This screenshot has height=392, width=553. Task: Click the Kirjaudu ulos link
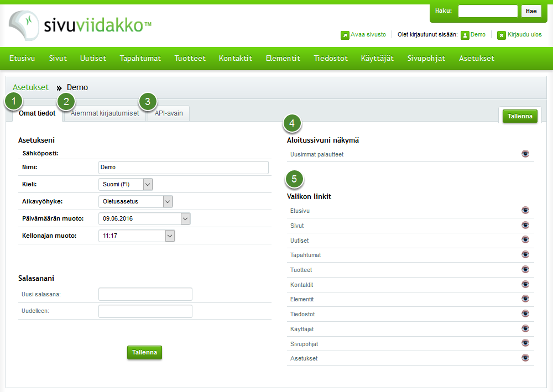tap(524, 34)
